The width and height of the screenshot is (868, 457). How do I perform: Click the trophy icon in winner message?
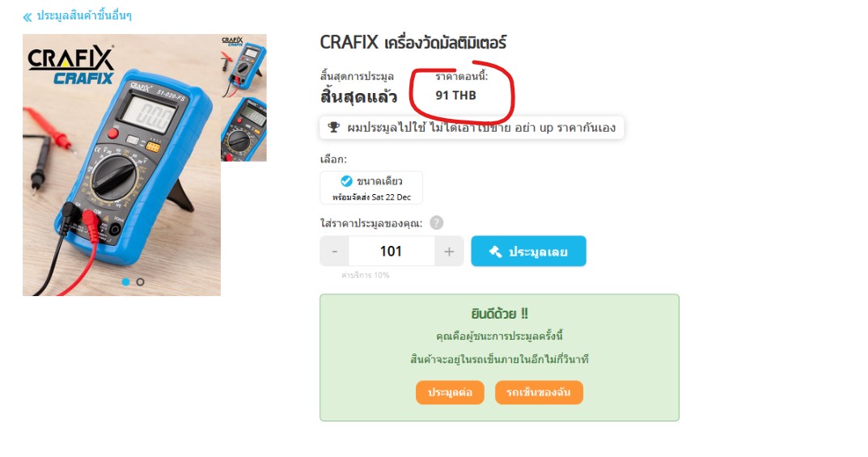point(334,127)
